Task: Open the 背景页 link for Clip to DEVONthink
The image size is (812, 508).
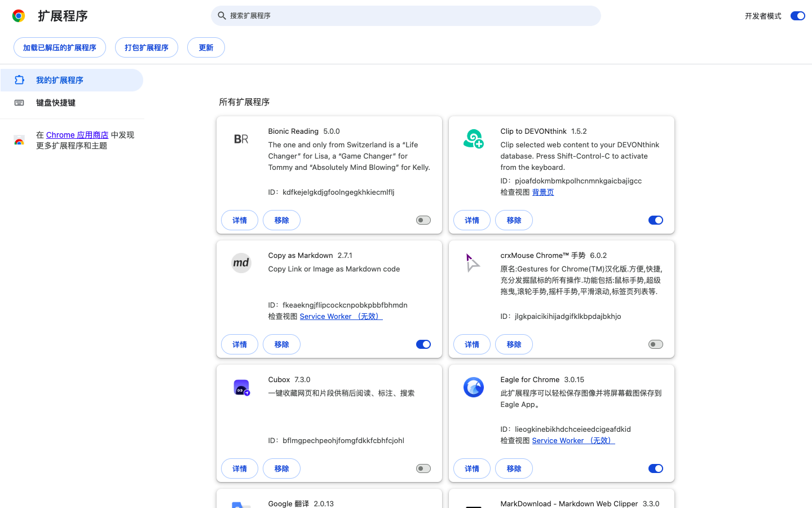Action: 543,192
